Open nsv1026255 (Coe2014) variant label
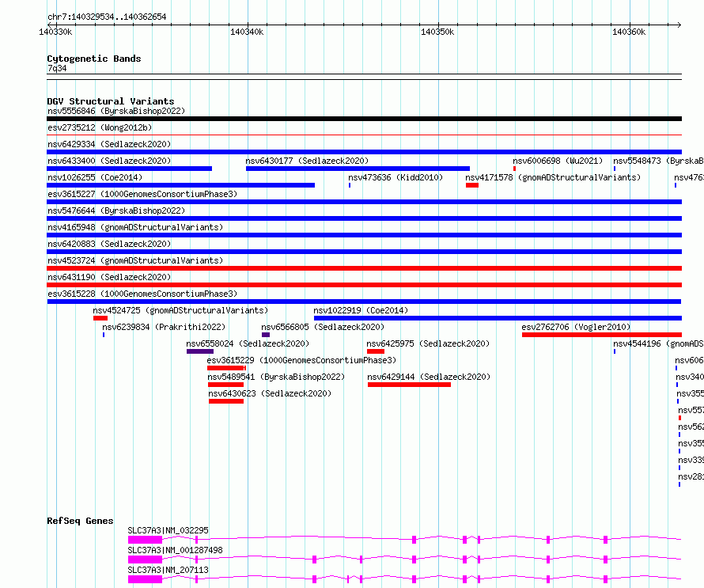 (x=95, y=177)
